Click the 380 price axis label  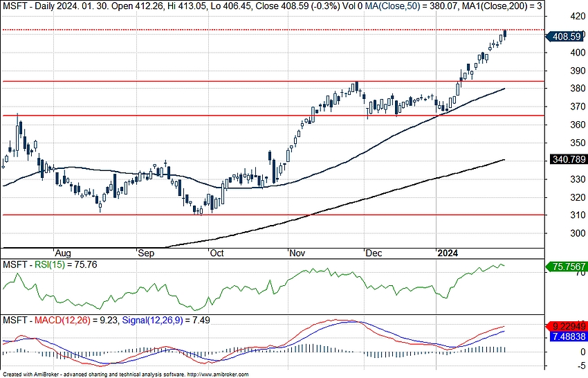click(578, 89)
